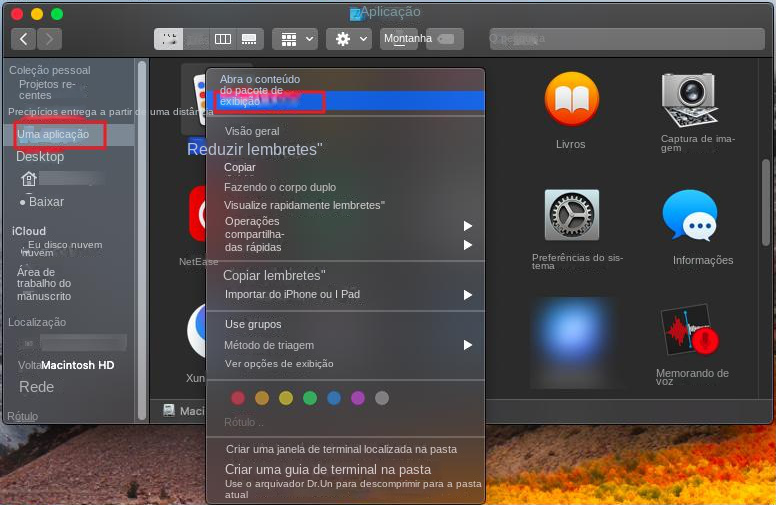
Task: Click the Macintosh HD disk icon in path bar
Action: point(169,410)
